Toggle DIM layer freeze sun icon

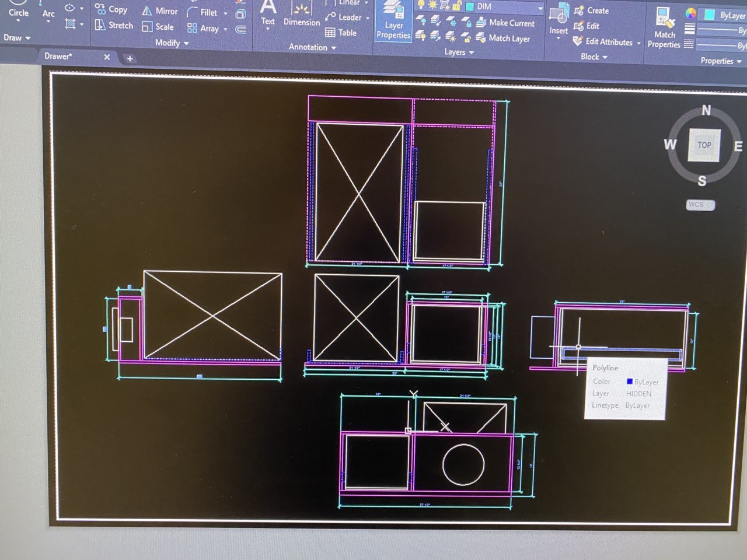tap(433, 5)
